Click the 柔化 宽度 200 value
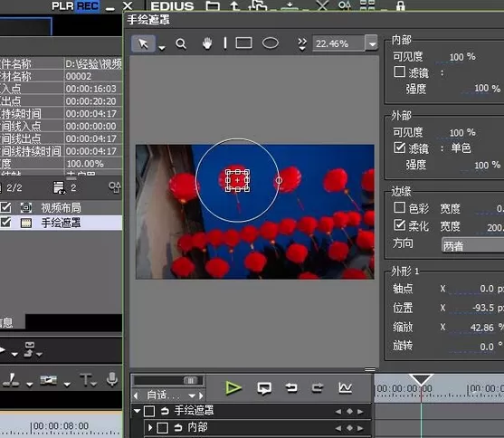This screenshot has width=504, height=438. pyautogui.click(x=495, y=227)
